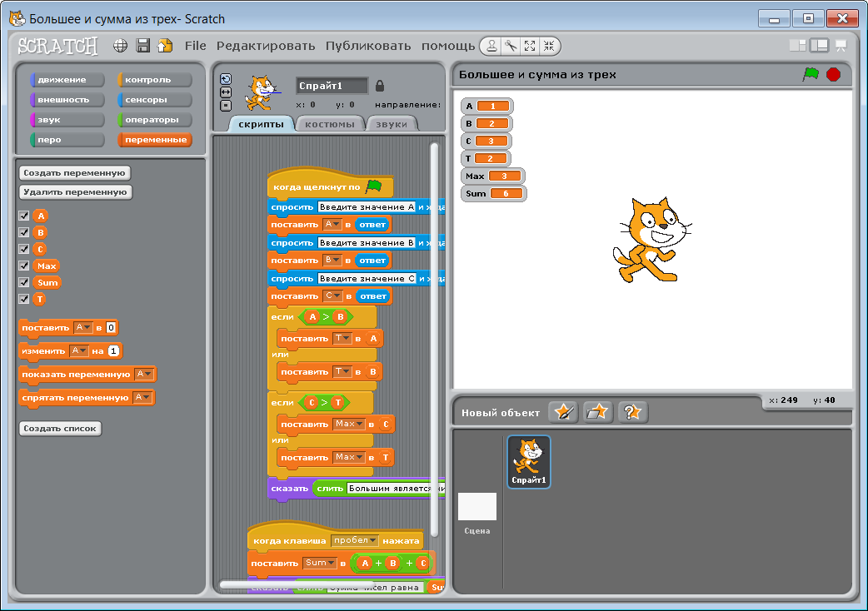Viewport: 868px width, 611px height.
Task: Click the share project icon in toolbar
Action: tap(165, 46)
